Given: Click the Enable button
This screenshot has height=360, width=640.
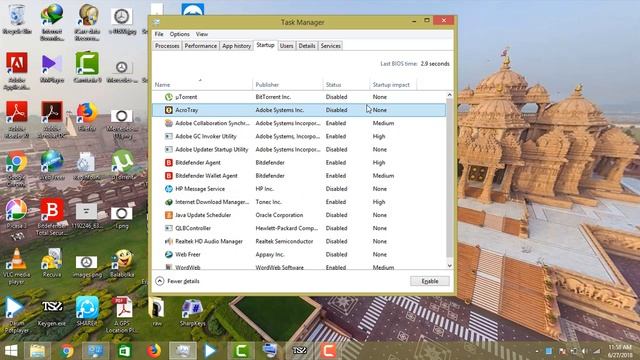Looking at the screenshot, I should coord(430,281).
